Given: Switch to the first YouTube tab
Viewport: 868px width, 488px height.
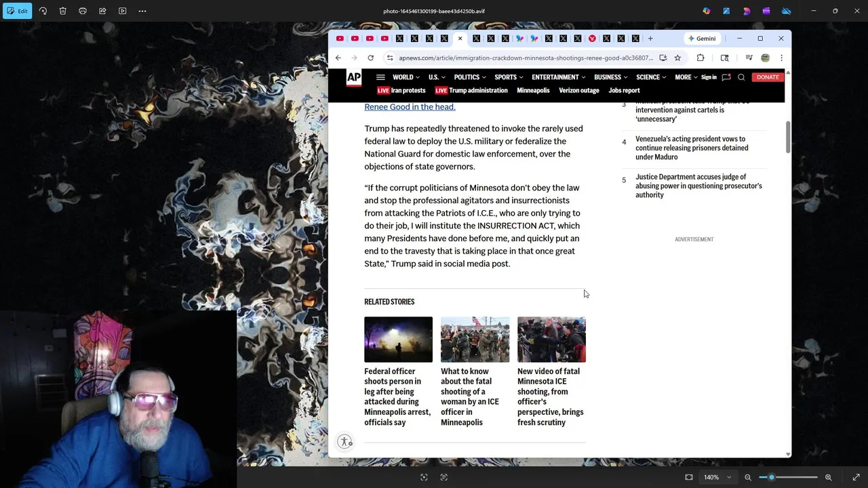Looking at the screenshot, I should (x=340, y=39).
